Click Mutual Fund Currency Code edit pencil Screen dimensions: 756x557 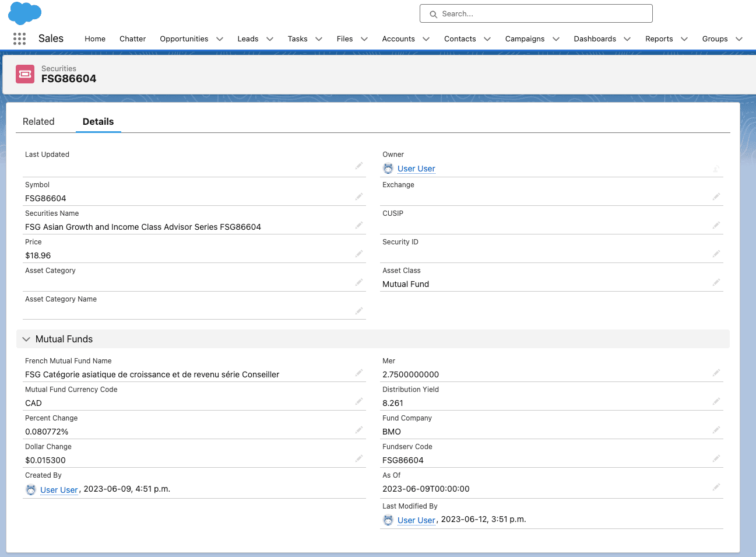coord(359,401)
